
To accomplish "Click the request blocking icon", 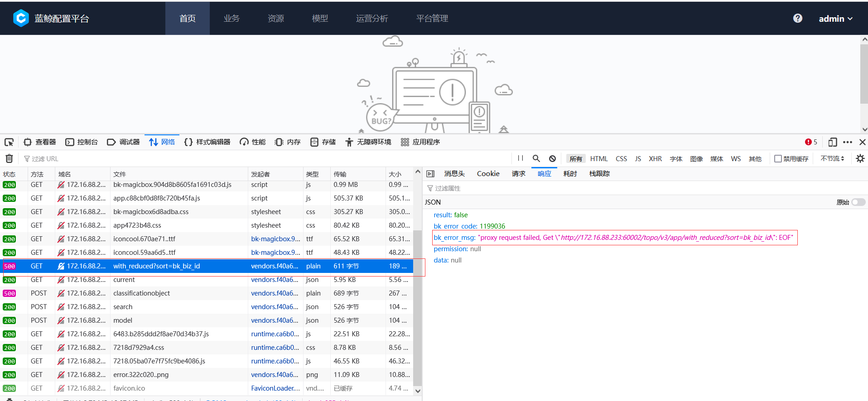I will (552, 158).
